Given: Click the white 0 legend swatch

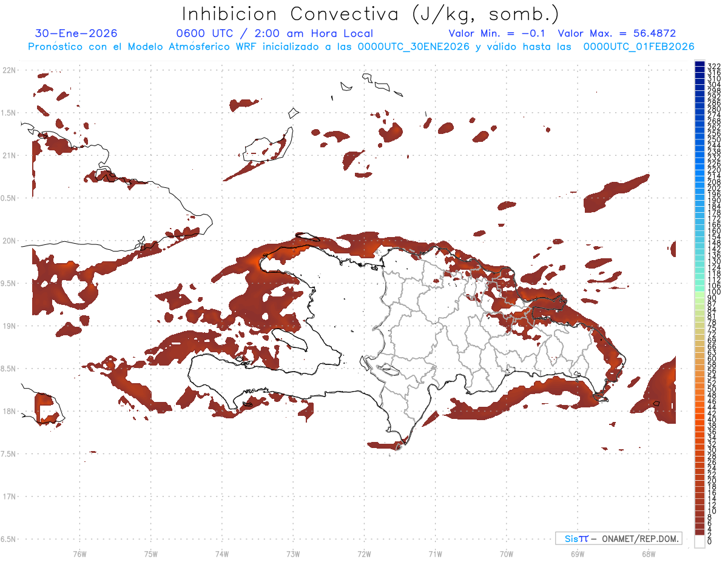Looking at the screenshot, I should point(699,541).
